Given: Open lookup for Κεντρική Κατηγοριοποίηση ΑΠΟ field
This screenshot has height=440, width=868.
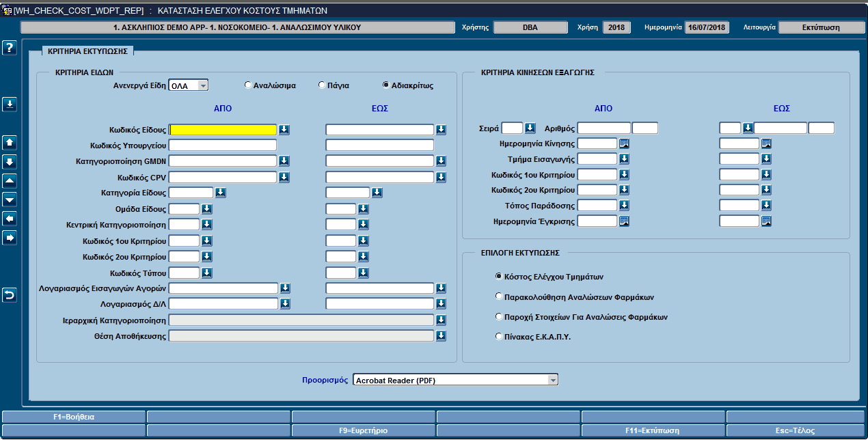Looking at the screenshot, I should coord(206,225).
